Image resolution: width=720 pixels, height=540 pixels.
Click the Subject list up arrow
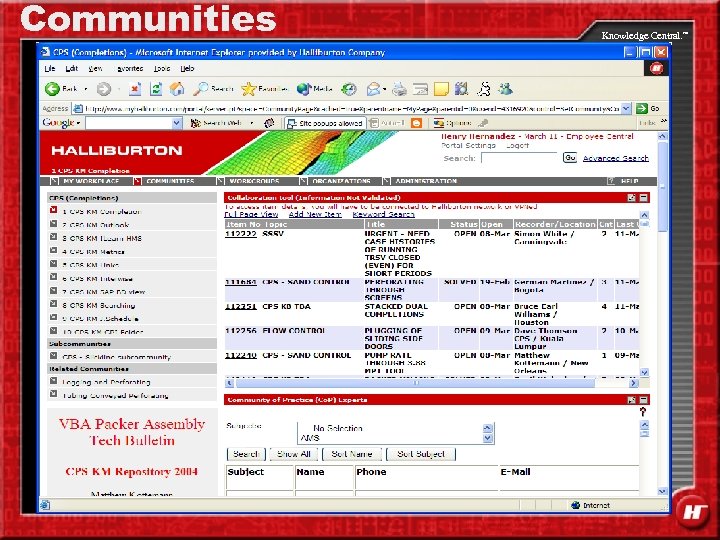(x=488, y=428)
